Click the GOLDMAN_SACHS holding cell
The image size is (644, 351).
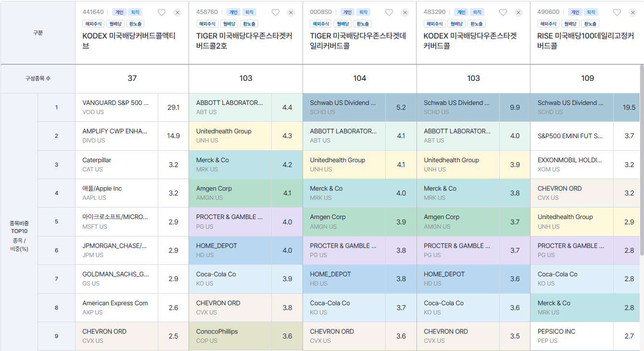(x=117, y=279)
